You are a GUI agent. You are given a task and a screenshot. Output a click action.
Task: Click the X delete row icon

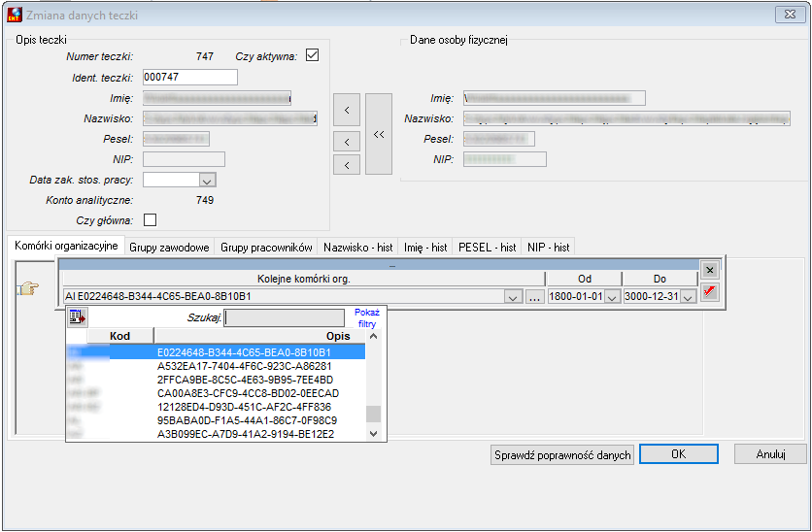[x=709, y=270]
